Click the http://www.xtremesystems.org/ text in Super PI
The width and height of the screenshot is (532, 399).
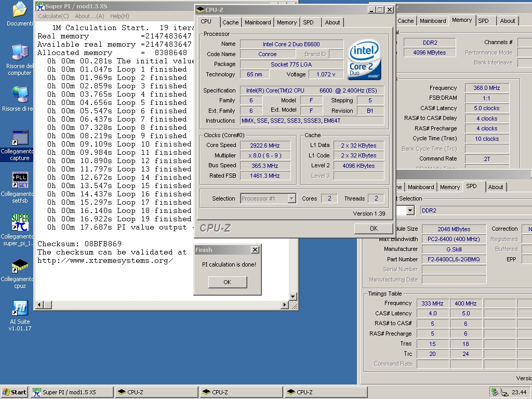click(x=105, y=261)
